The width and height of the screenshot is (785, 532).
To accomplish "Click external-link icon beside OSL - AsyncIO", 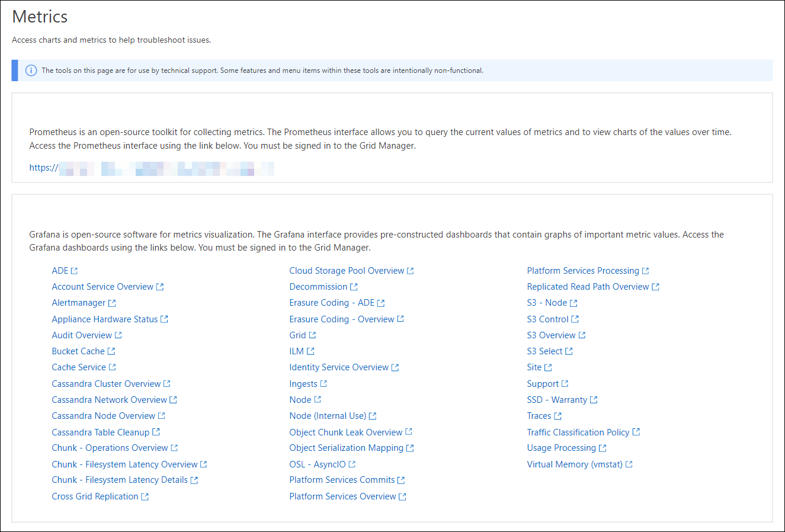I will [x=352, y=464].
